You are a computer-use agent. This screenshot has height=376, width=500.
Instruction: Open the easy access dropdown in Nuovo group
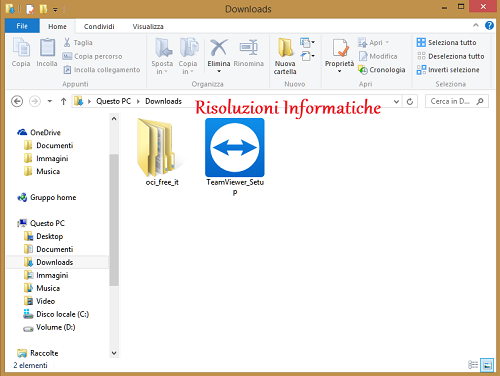307,56
